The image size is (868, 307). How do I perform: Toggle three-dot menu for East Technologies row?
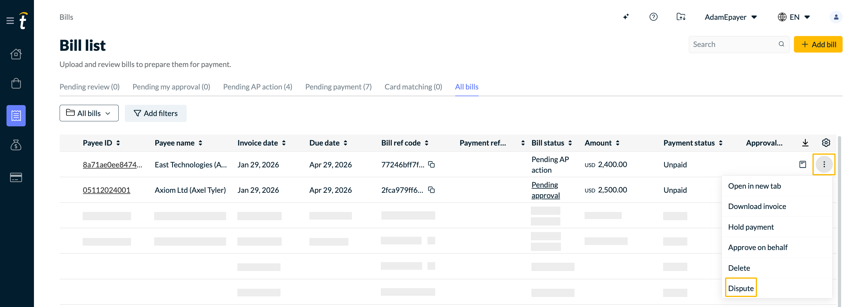824,164
